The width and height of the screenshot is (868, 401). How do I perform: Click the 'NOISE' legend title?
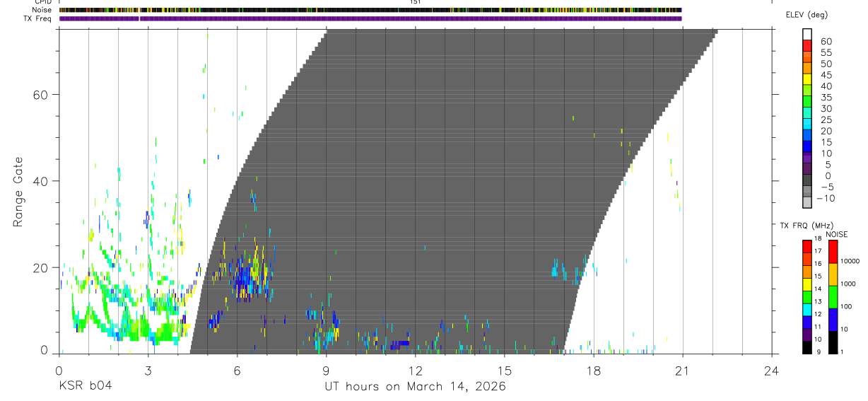(836, 235)
